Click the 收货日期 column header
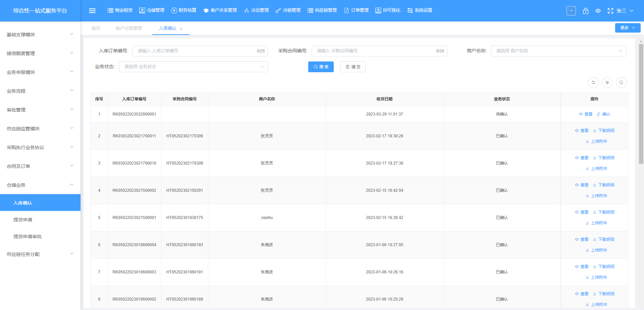644x310 pixels. tap(384, 99)
